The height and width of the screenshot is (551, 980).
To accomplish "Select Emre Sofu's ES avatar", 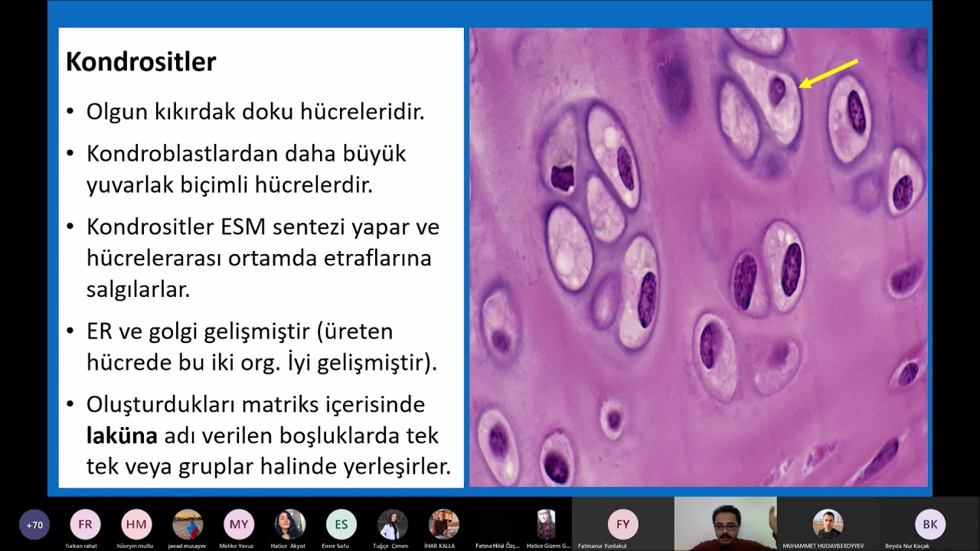I will pyautogui.click(x=341, y=524).
